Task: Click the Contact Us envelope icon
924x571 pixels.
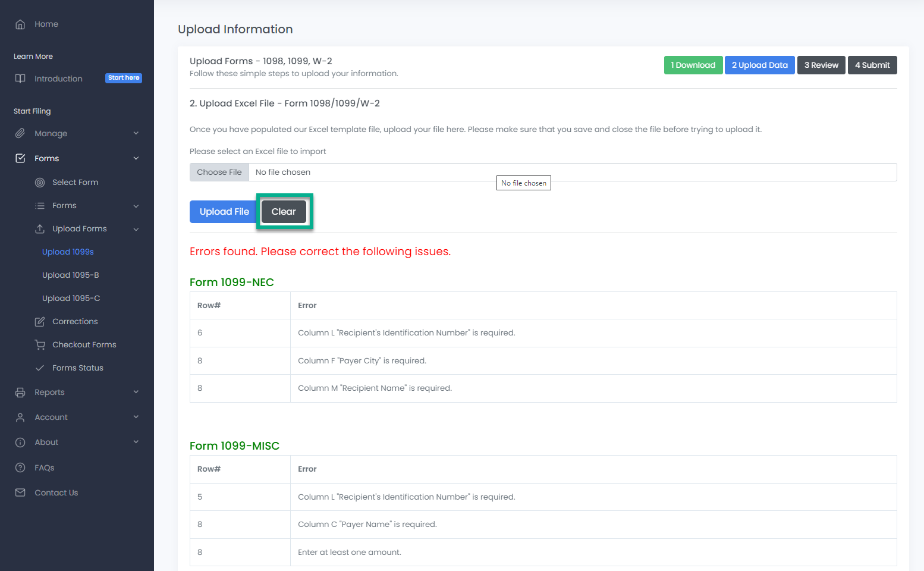Action: click(20, 492)
